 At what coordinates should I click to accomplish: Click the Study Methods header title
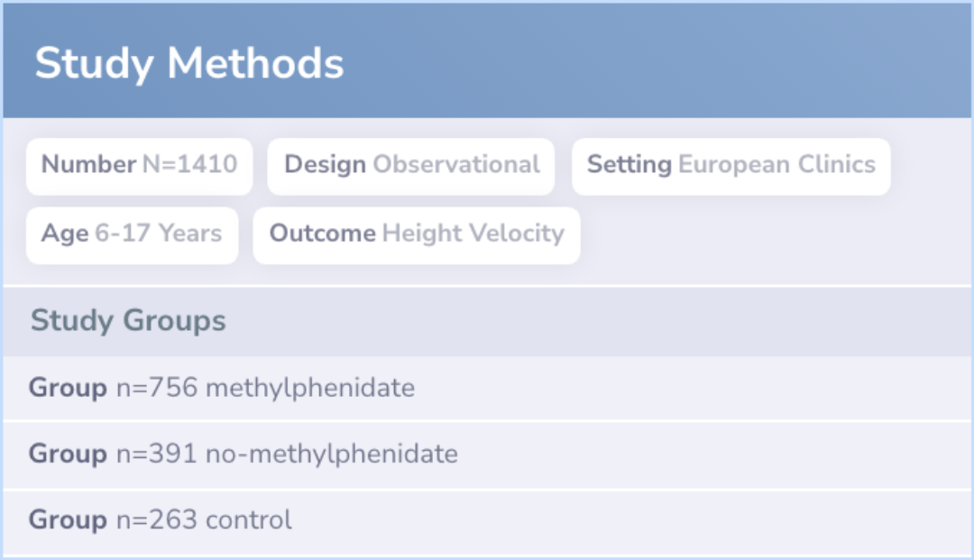pyautogui.click(x=188, y=64)
